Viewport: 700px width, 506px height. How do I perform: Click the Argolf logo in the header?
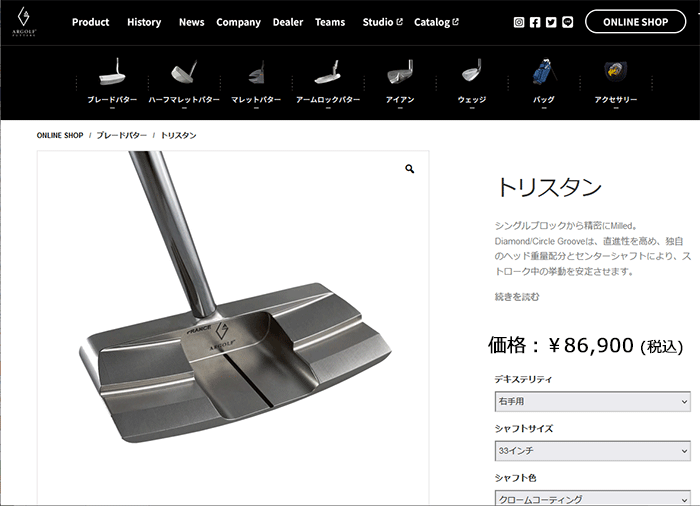click(24, 21)
